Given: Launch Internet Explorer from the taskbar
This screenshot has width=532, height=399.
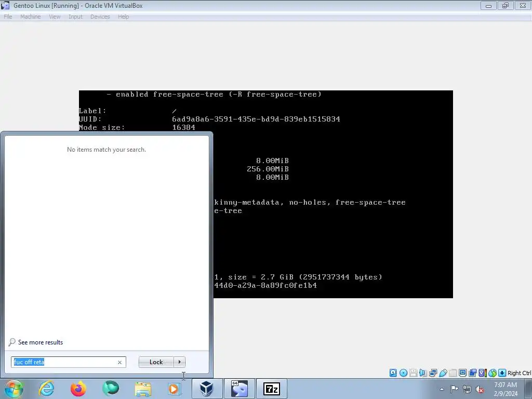Looking at the screenshot, I should (x=46, y=389).
